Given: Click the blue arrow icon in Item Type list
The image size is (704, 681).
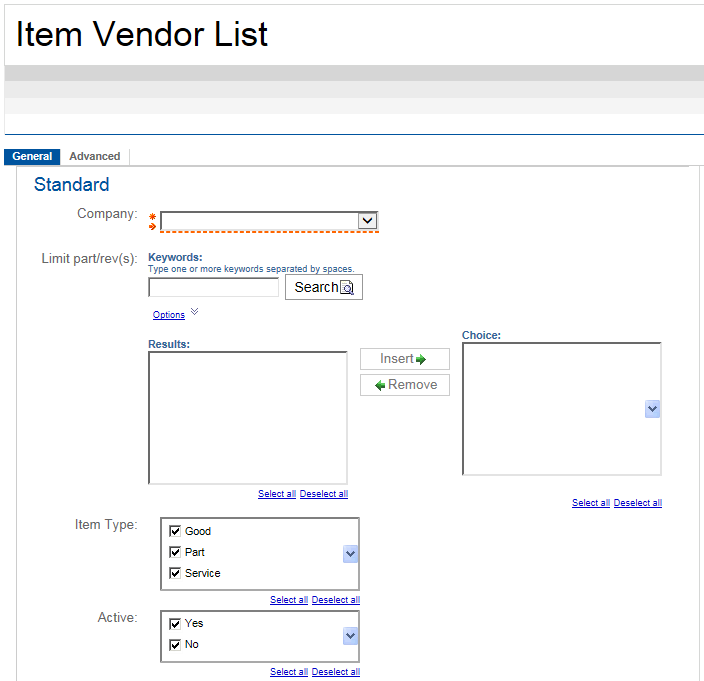Looking at the screenshot, I should click(350, 554).
